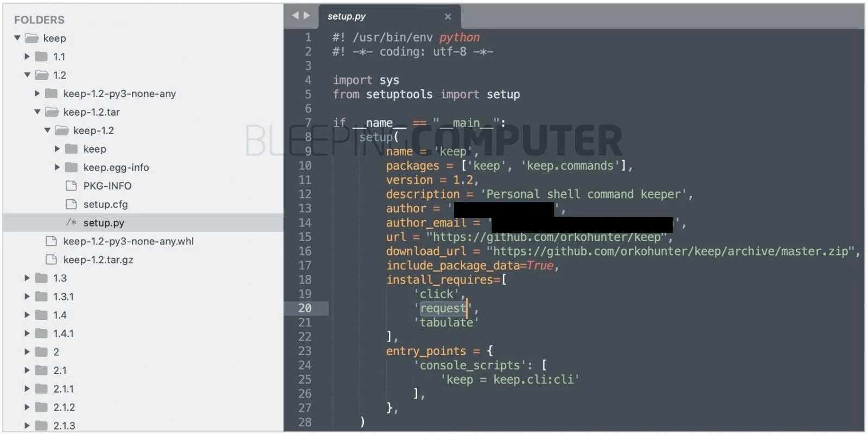Click line number 1 in gutter

(x=308, y=37)
